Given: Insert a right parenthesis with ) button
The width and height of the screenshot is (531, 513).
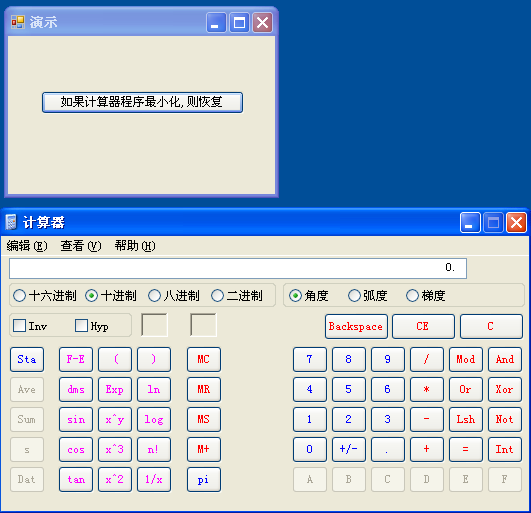Looking at the screenshot, I should (154, 359).
